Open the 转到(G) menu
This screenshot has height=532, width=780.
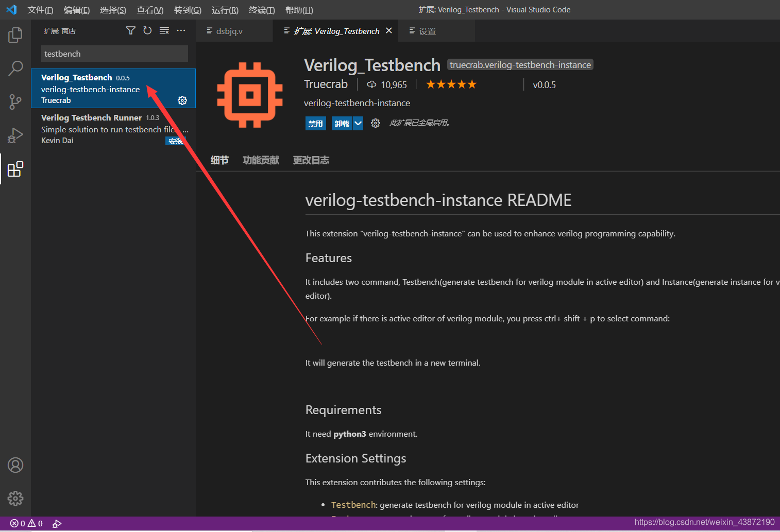point(188,10)
